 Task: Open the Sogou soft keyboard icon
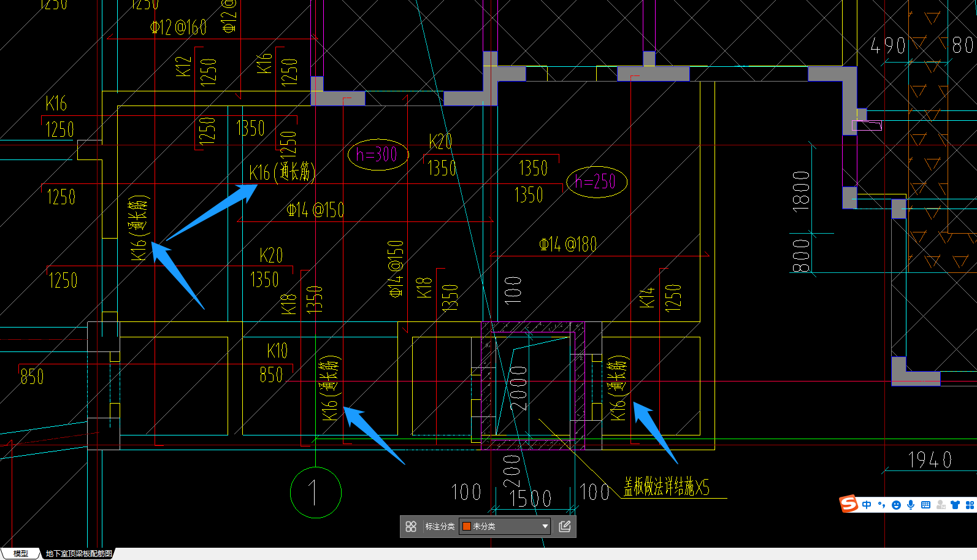[x=925, y=505]
